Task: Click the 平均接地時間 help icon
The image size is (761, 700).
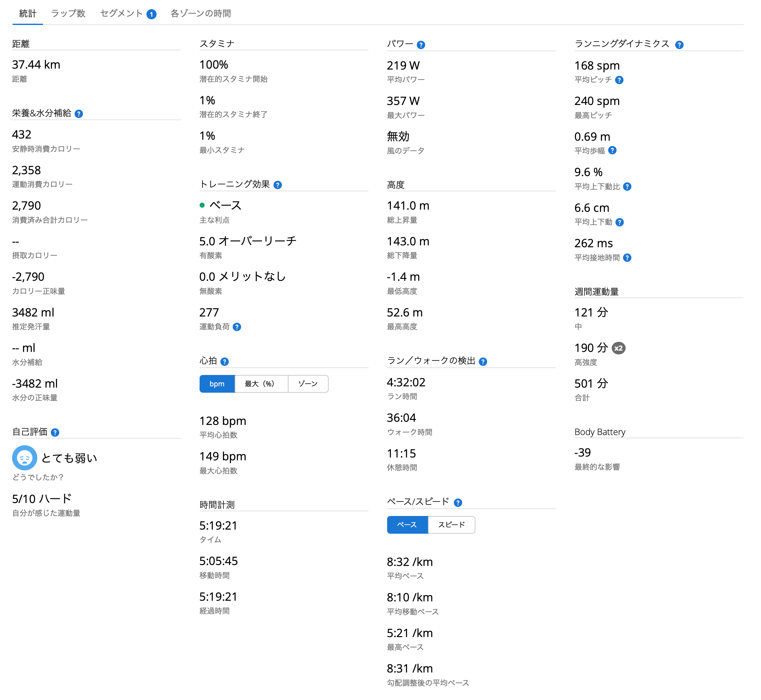Action: coord(628,258)
